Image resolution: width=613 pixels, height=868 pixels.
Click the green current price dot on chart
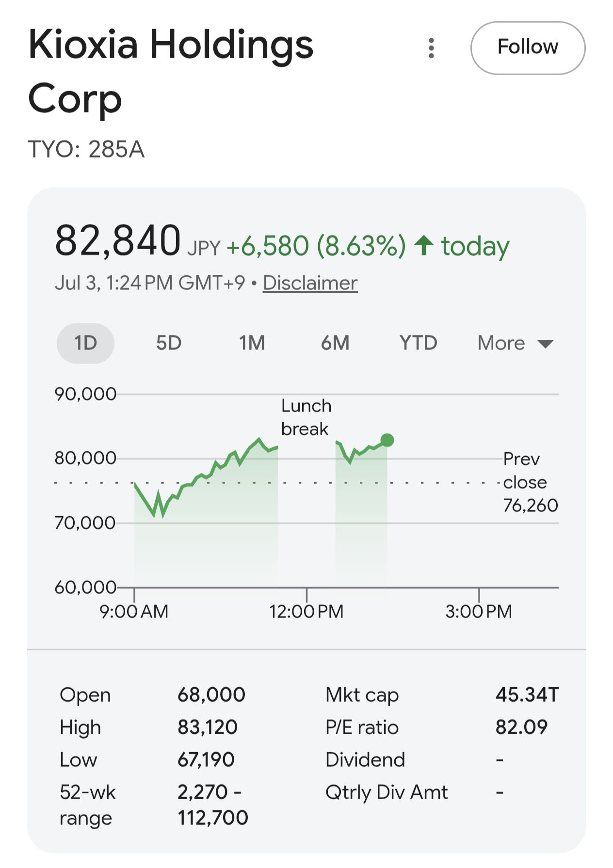tap(387, 440)
